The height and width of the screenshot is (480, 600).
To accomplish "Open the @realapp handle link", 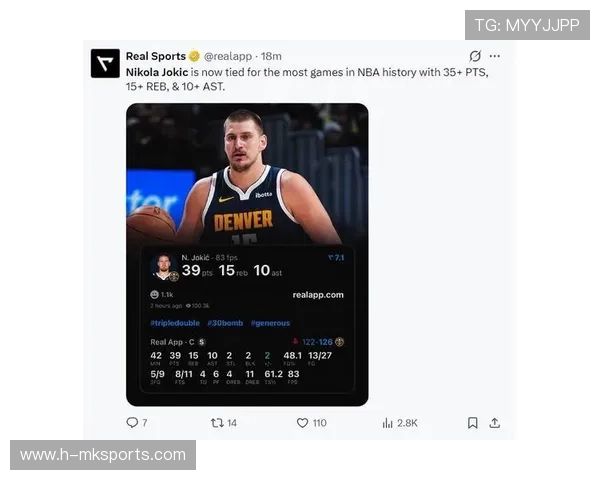I will (x=228, y=56).
